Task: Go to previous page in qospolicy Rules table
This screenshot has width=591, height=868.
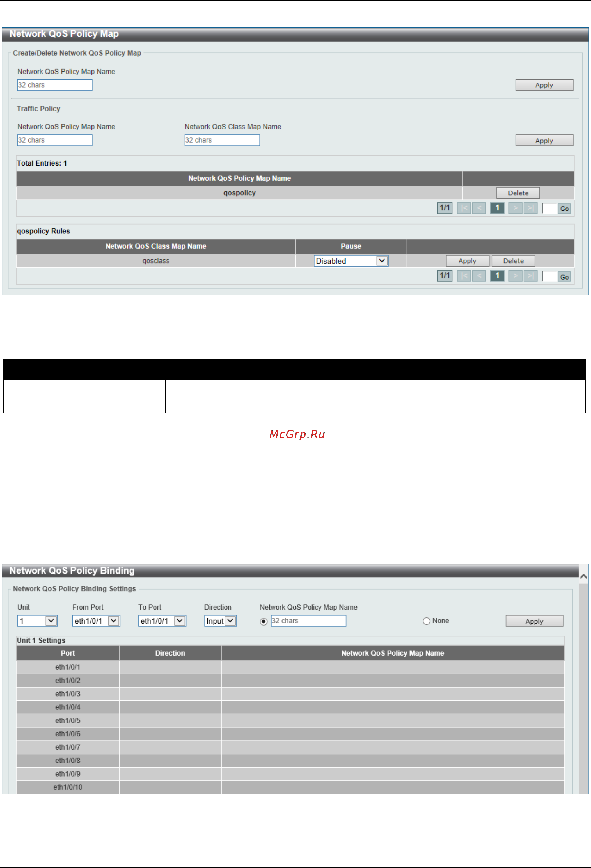Action: (x=479, y=276)
